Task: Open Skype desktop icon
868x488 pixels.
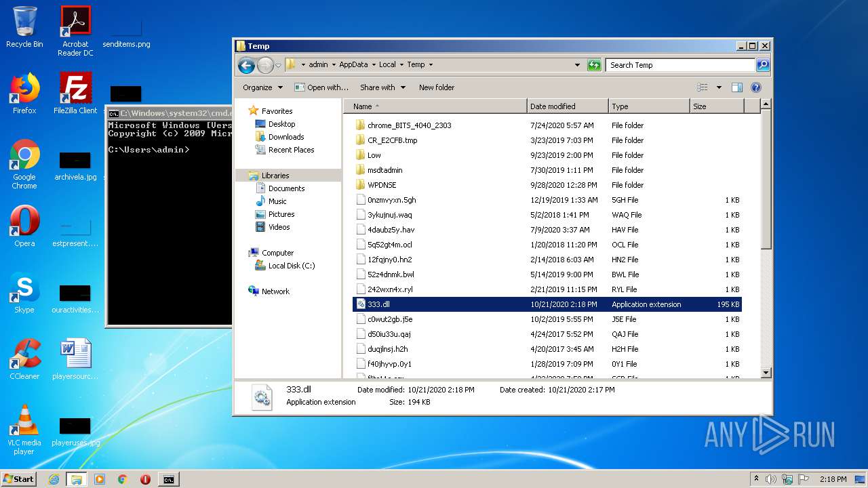Action: point(24,293)
